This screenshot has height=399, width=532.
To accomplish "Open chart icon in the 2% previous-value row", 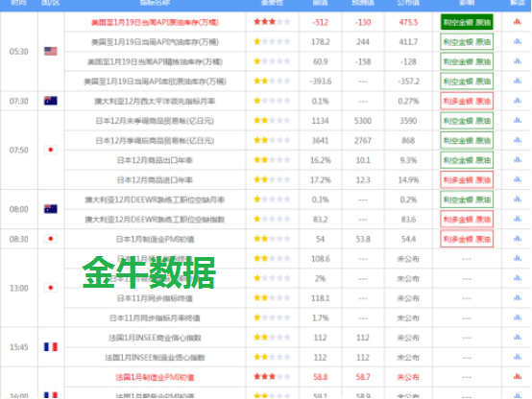I will (518, 278).
